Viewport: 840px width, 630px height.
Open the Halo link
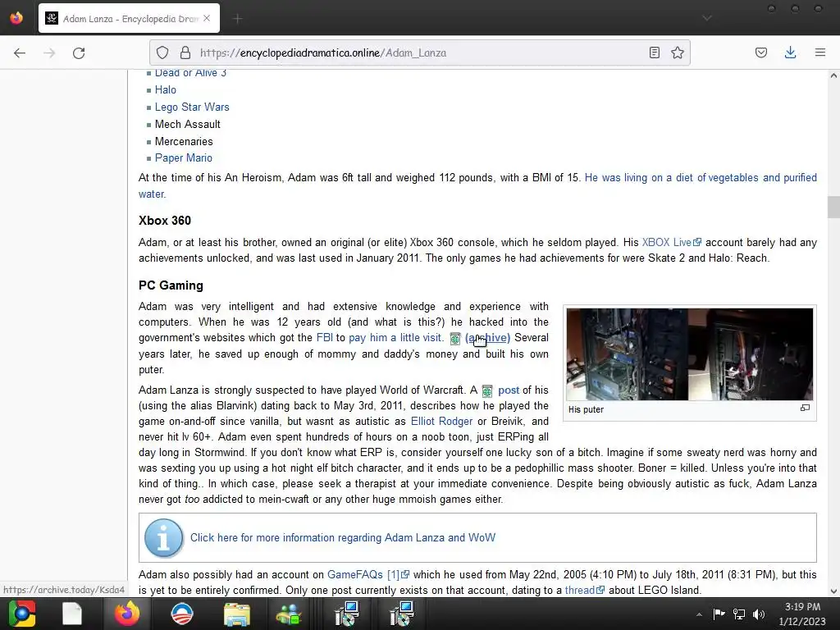pyautogui.click(x=166, y=90)
